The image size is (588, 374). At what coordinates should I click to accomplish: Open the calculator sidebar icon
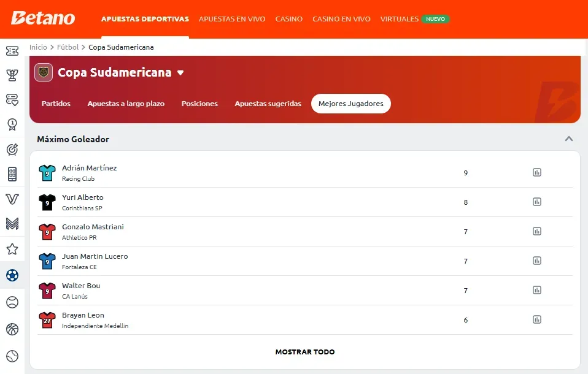(x=12, y=174)
